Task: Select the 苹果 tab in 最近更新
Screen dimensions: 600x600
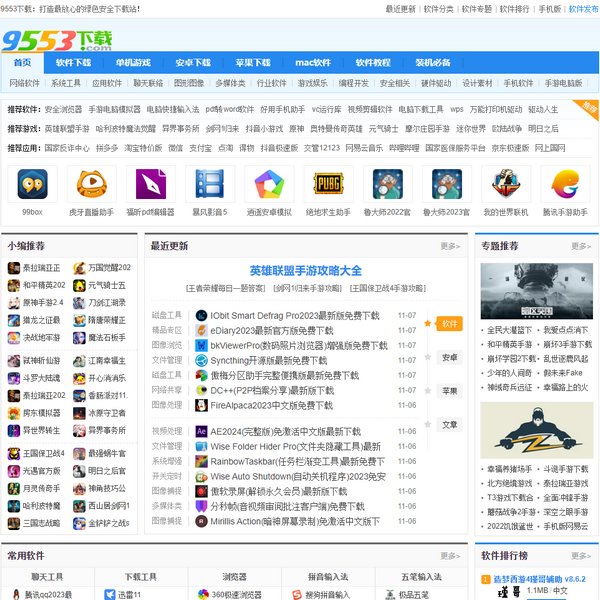Action: (450, 391)
